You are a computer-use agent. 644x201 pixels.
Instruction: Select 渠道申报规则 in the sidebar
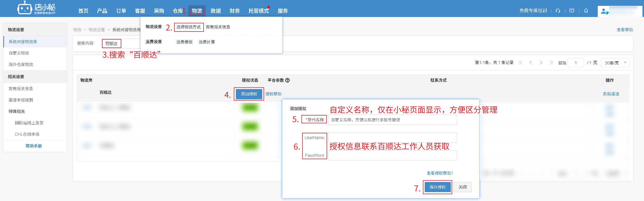[x=35, y=100]
